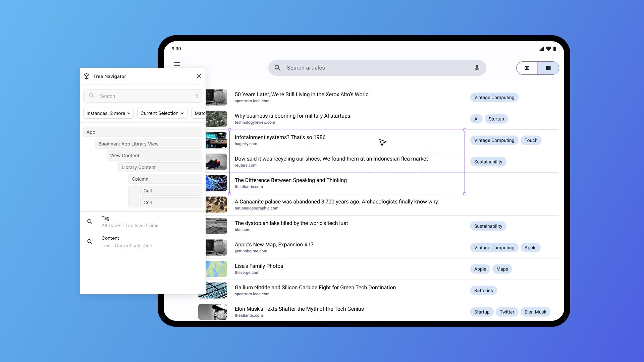Click the sneaker thumbnail for Dow article

(x=216, y=162)
